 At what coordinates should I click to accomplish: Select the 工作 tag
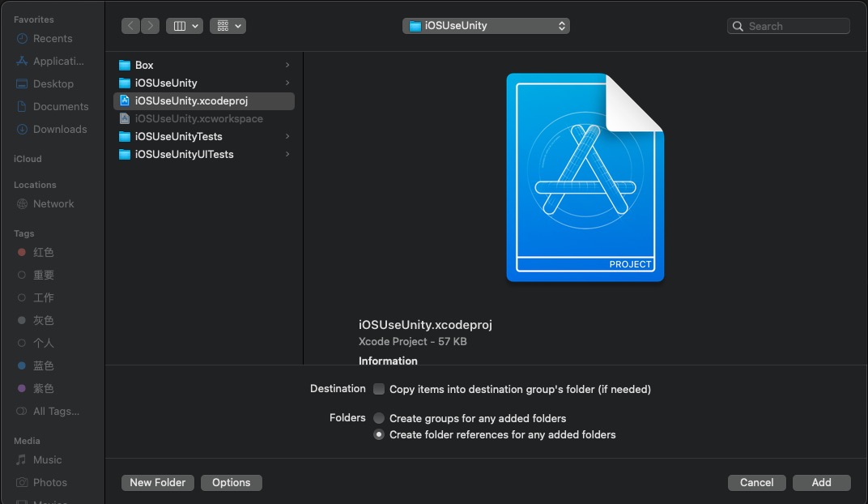pos(43,297)
